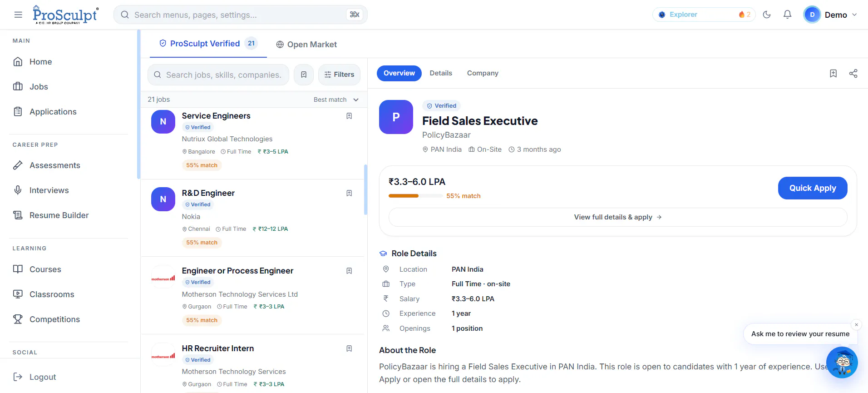Click ₹3–5 LPA salary on Service Engineers

tap(273, 152)
